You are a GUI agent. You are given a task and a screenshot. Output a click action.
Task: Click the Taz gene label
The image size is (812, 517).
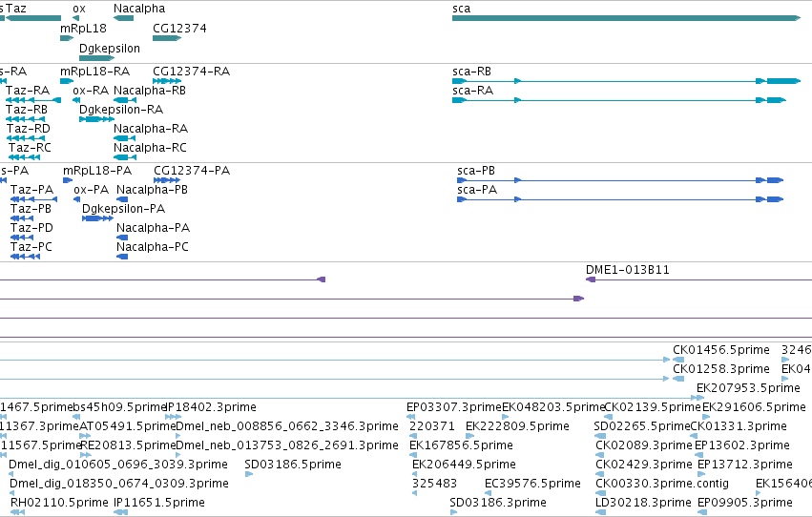coord(16,9)
